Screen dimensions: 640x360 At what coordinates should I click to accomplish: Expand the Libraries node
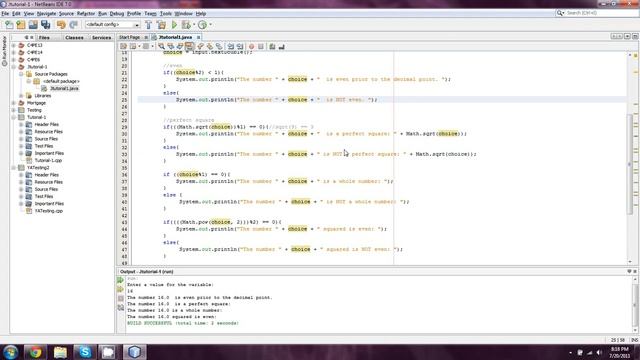[21, 96]
